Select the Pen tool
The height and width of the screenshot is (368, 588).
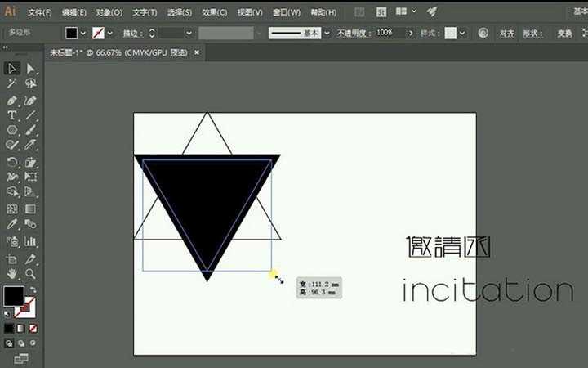pos(12,100)
